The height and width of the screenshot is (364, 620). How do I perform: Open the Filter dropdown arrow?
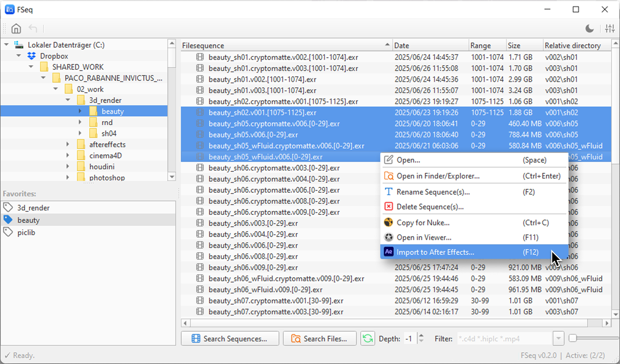coord(559,338)
